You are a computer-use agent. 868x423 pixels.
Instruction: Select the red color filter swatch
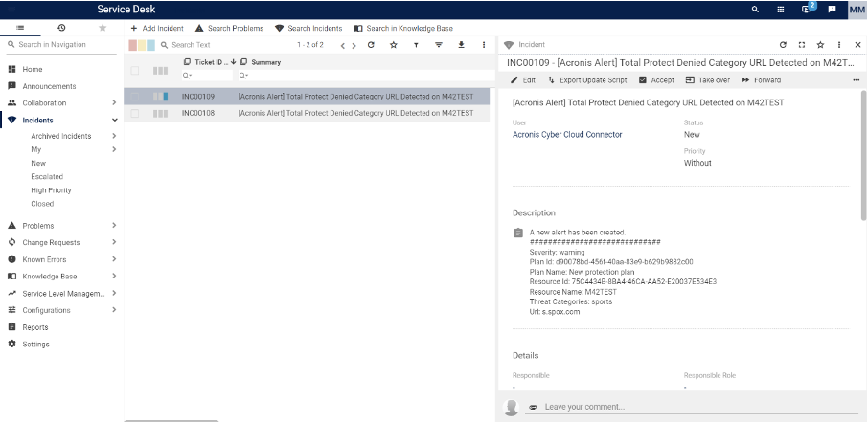tap(133, 45)
